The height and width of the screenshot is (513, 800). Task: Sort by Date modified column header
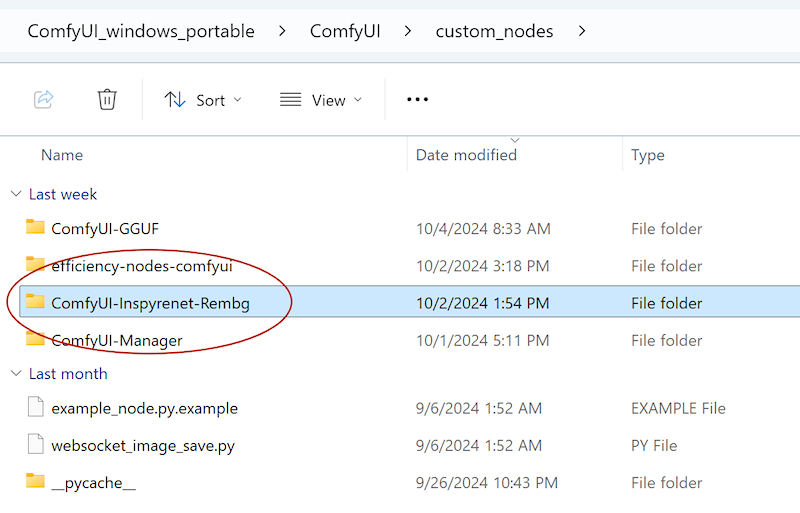[466, 155]
